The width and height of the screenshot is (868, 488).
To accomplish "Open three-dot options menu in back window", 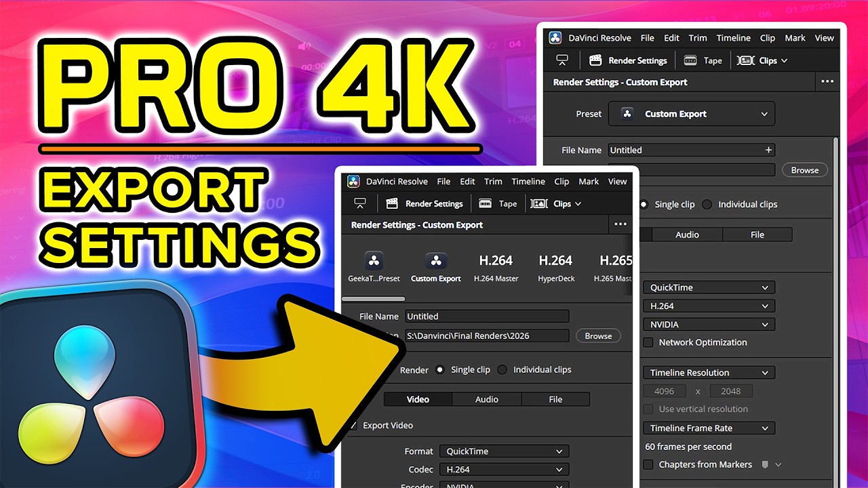I will [x=827, y=81].
